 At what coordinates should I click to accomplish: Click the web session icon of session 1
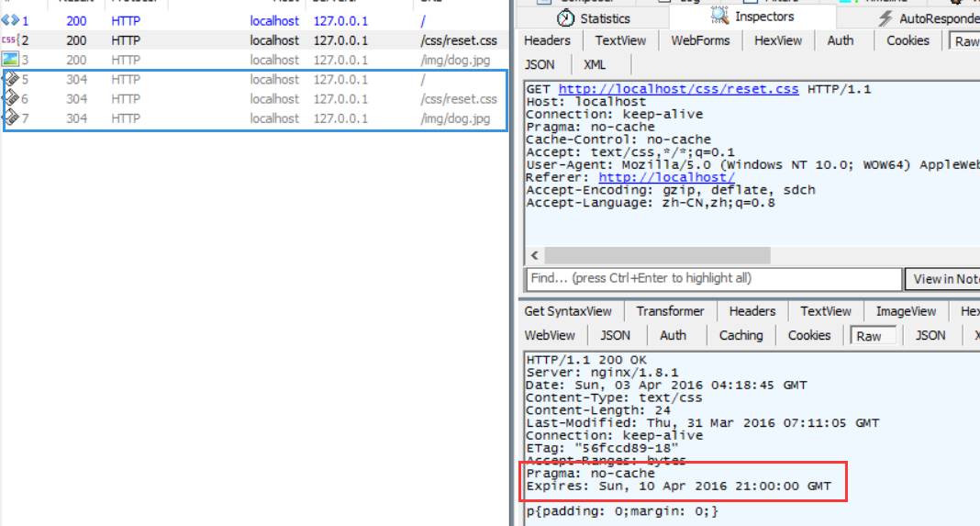click(10, 20)
